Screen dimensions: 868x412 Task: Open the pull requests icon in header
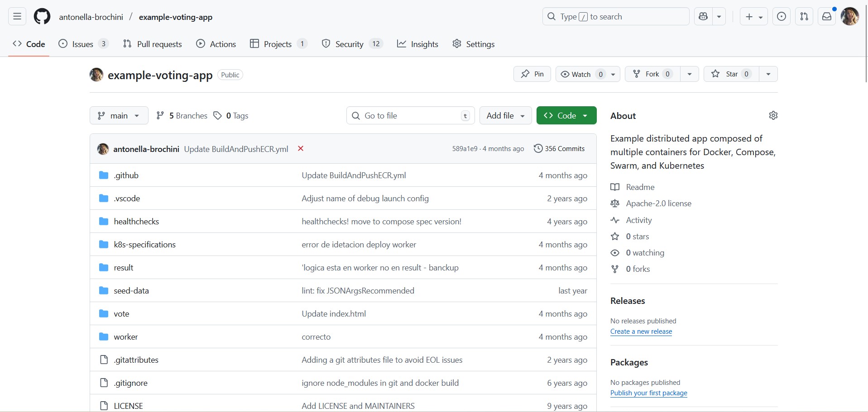[804, 17]
